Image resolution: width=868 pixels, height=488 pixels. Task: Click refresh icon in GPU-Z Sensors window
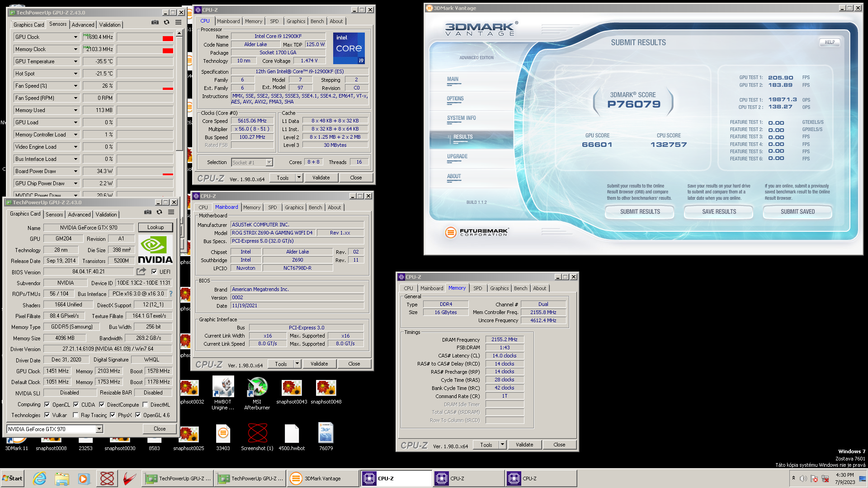click(x=166, y=22)
